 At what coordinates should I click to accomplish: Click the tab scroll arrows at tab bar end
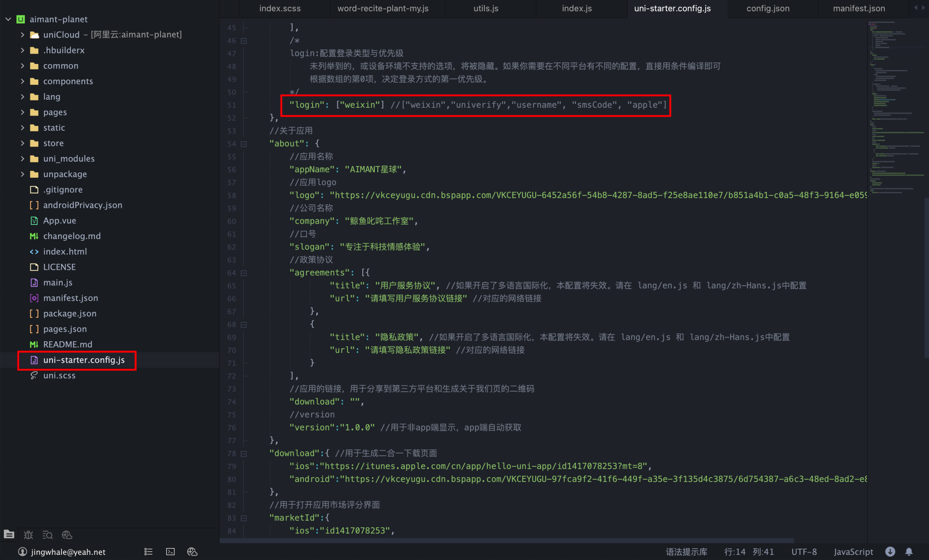(920, 8)
